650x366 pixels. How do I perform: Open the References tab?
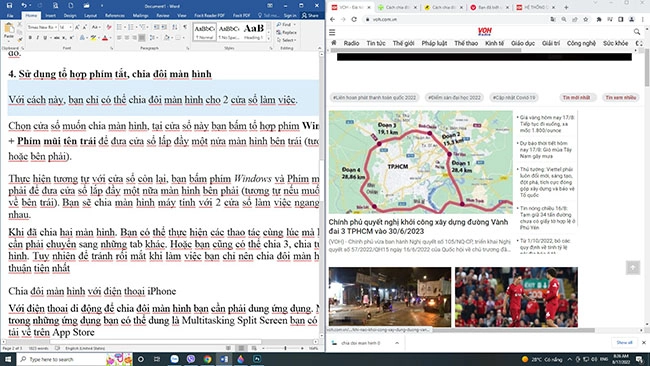point(115,15)
